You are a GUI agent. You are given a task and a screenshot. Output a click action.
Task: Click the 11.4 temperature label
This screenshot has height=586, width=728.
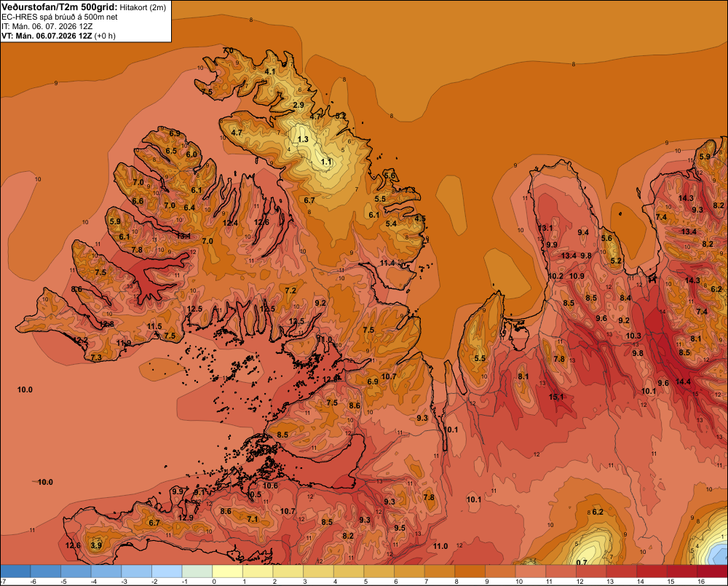point(387,263)
